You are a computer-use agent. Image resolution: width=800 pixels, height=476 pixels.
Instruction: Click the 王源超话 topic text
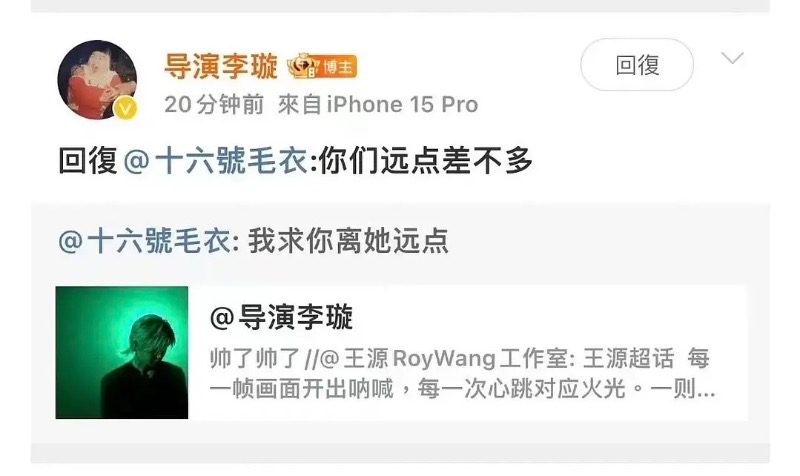(x=628, y=358)
